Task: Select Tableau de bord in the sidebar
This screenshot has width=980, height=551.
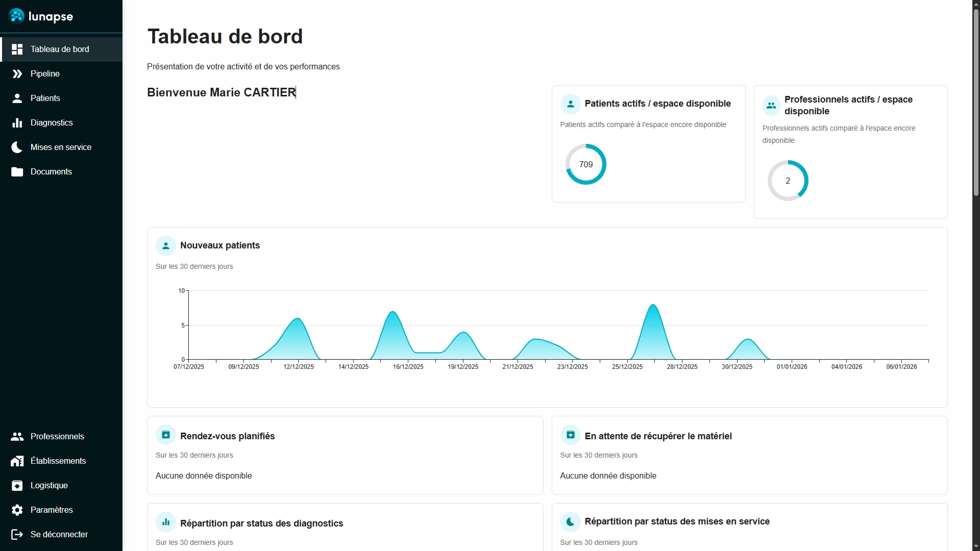Action: [x=59, y=49]
